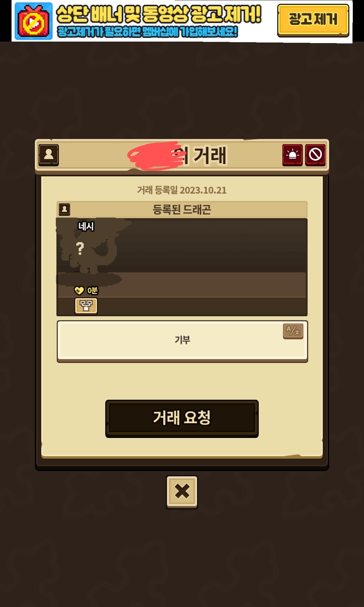
Task: Block this user with the prohibition icon
Action: pos(315,155)
